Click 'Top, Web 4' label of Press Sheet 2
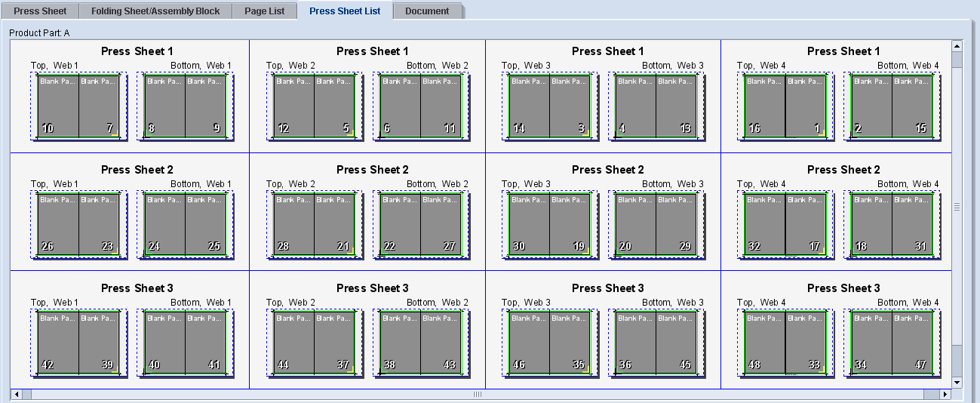 pos(761,184)
